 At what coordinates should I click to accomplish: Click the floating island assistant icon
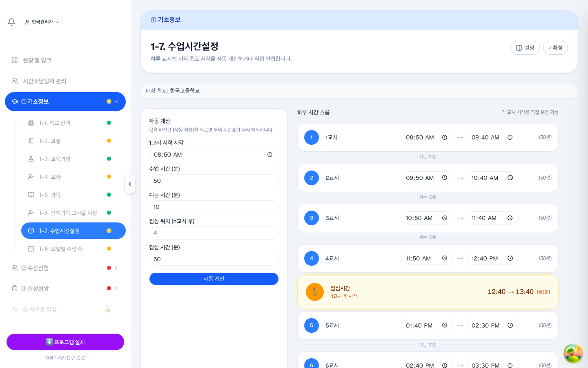click(573, 353)
